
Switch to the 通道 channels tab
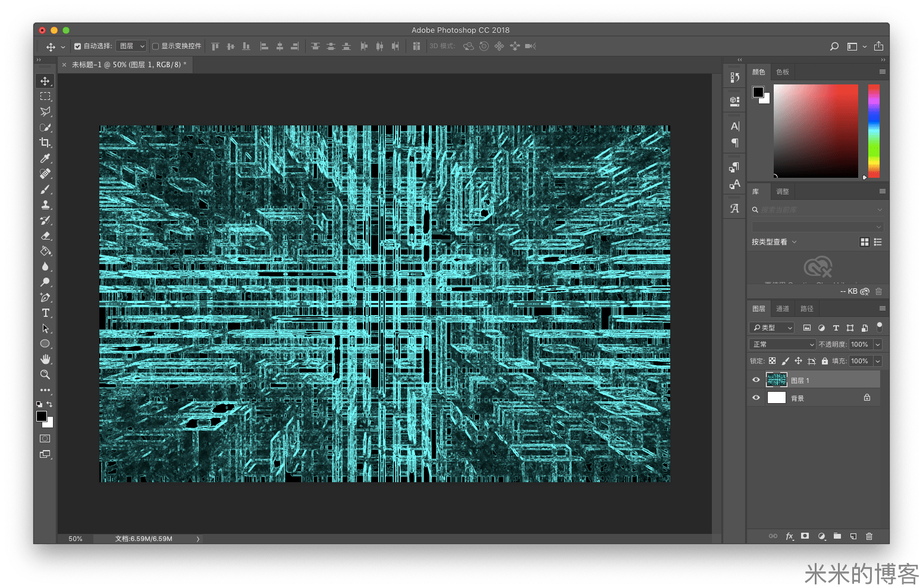(x=782, y=309)
